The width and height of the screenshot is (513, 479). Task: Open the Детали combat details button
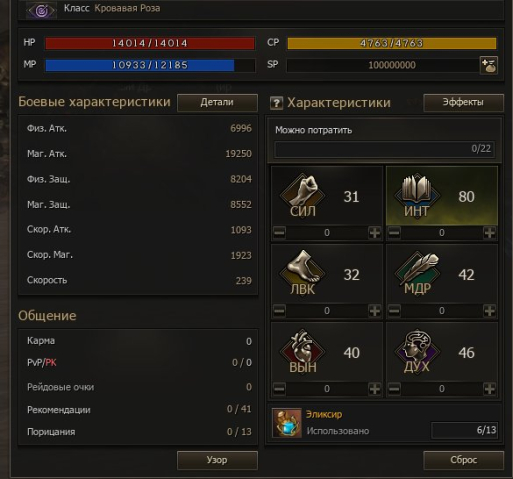pos(217,102)
